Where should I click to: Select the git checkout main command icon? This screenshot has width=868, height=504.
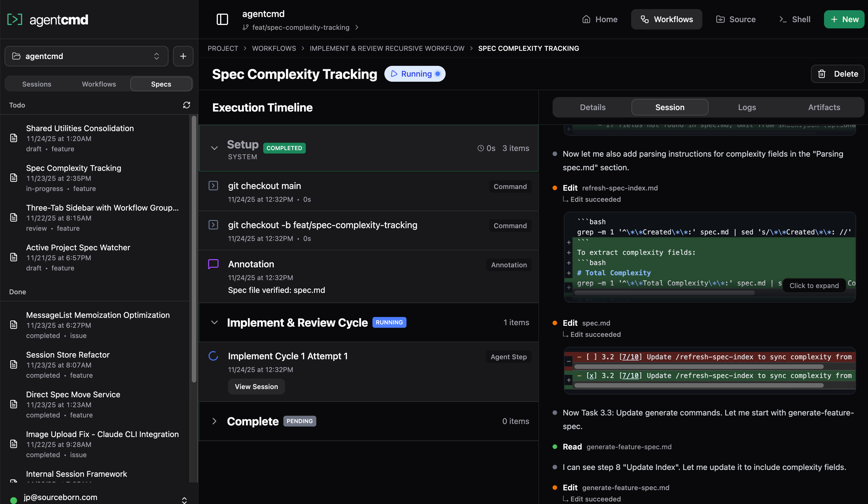[213, 185]
